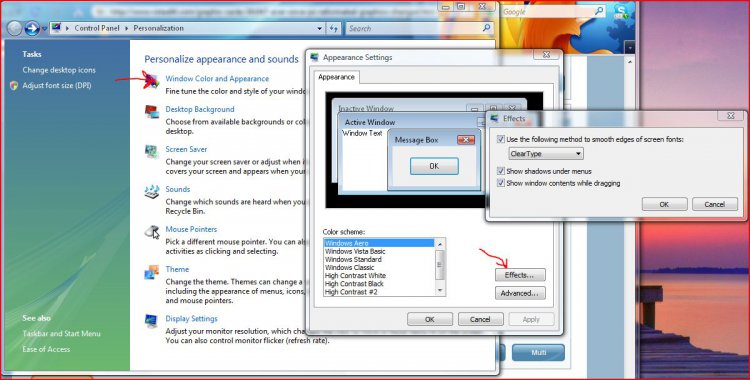Click the Theme icon
The height and width of the screenshot is (380, 750).
pyautogui.click(x=152, y=272)
